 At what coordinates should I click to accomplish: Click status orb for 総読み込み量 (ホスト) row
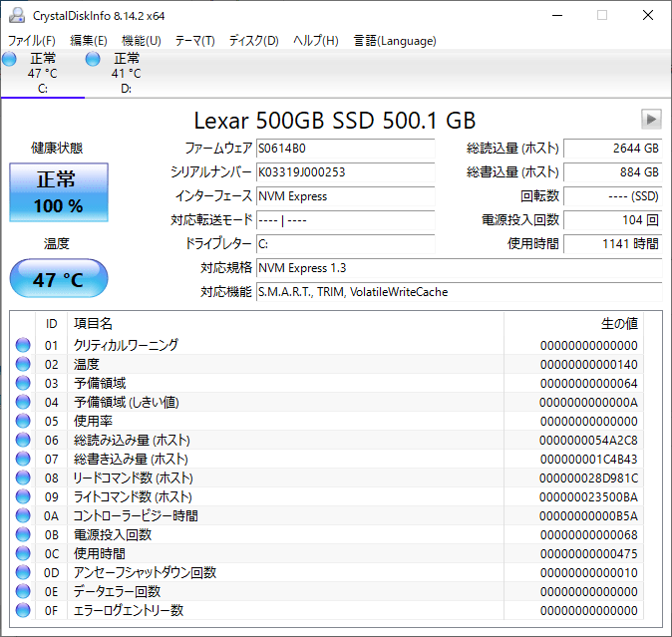(x=23, y=440)
